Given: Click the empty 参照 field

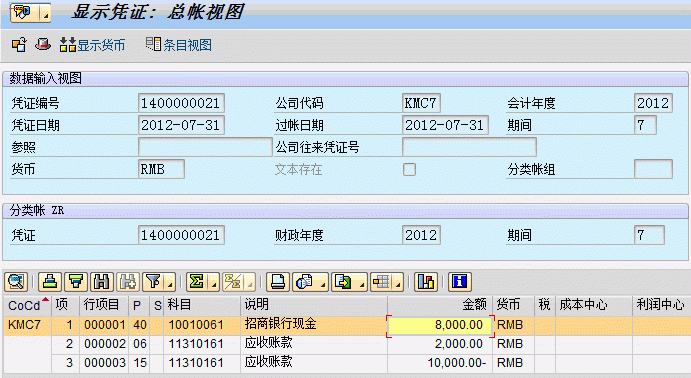Looking at the screenshot, I should click(x=205, y=147).
